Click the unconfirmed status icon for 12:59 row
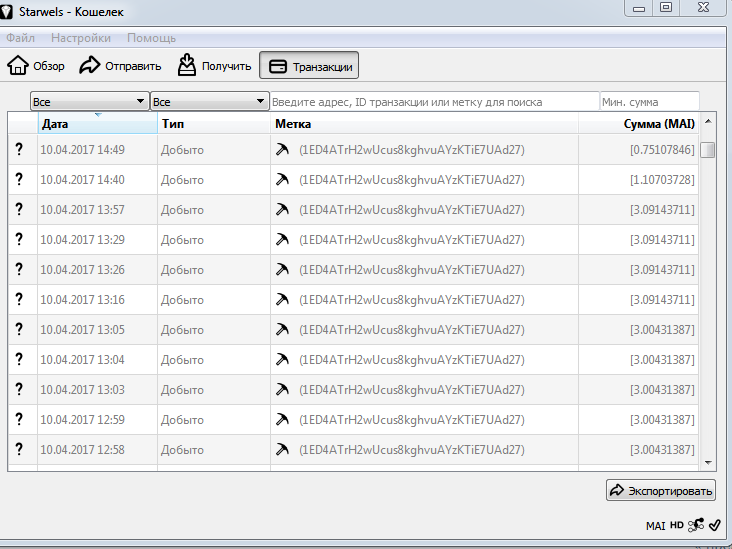Screen dimensions: 732x549 pos(19,419)
